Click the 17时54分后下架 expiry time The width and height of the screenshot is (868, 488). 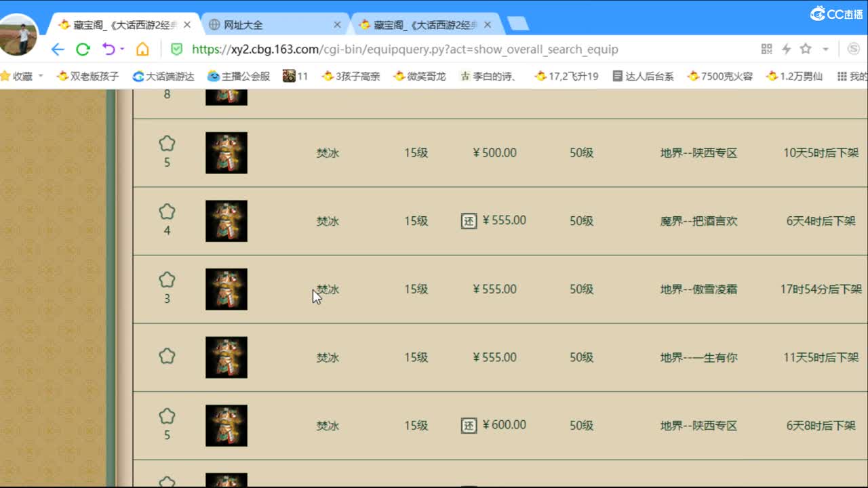[821, 289]
